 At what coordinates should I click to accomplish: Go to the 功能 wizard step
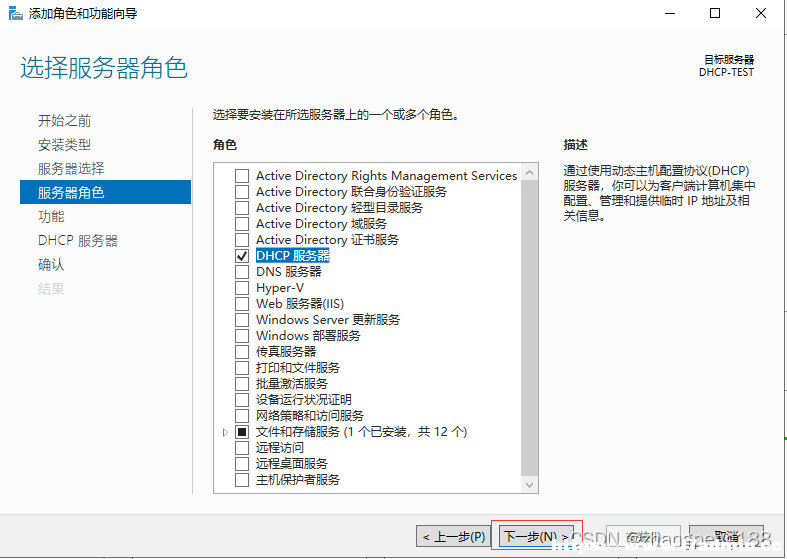[51, 216]
